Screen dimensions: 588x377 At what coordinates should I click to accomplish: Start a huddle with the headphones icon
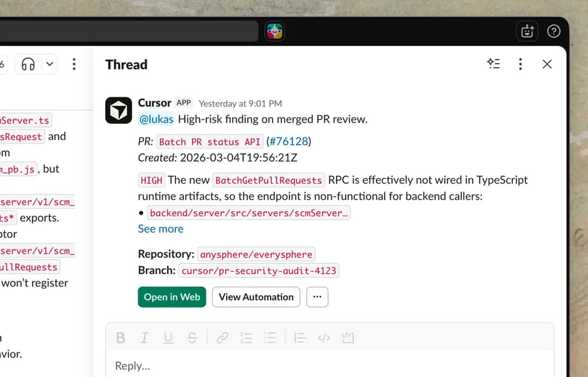[27, 64]
